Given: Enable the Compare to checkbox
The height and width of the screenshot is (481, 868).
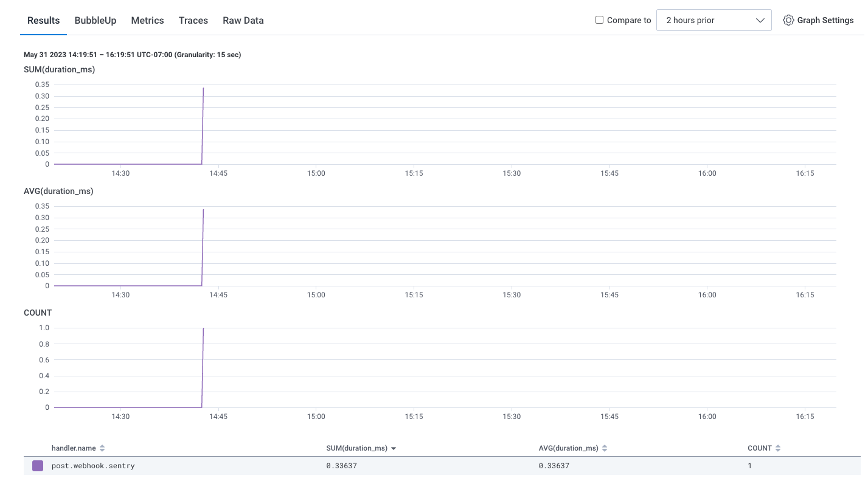Looking at the screenshot, I should (599, 19).
